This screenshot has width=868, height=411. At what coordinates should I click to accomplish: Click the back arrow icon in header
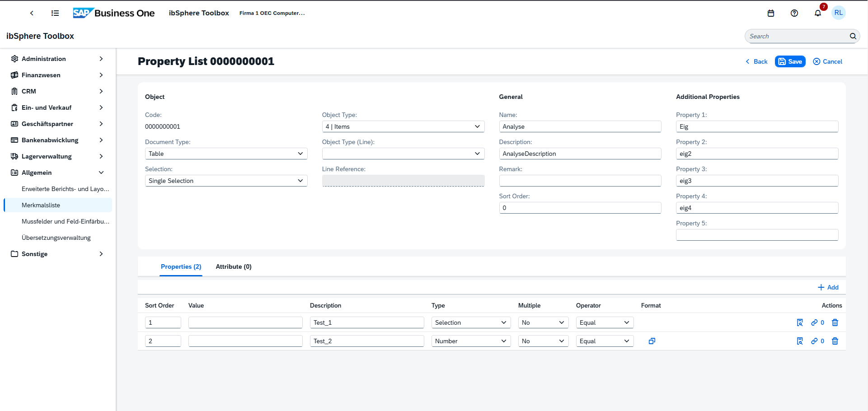pos(32,13)
